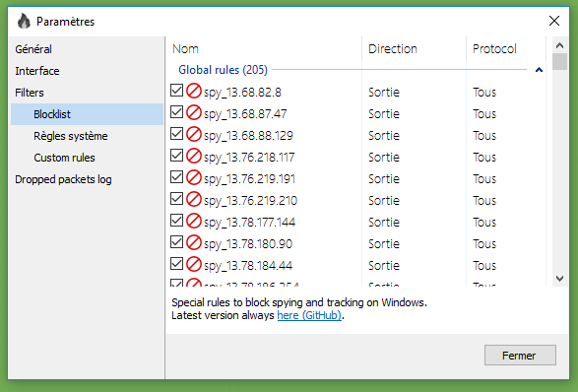Click the flame app icon in title bar

[24, 21]
